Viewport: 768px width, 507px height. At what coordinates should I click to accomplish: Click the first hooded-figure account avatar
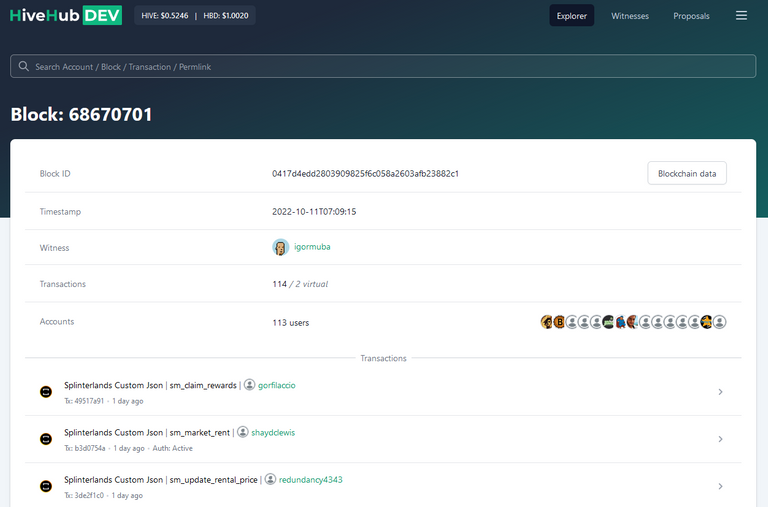pos(546,322)
